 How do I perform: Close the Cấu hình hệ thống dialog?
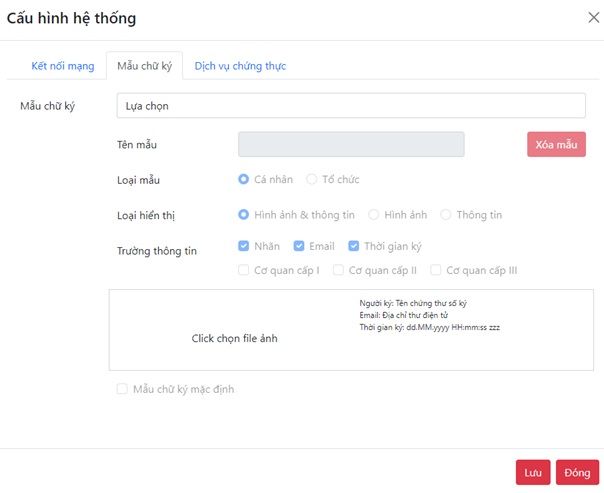pos(593,17)
